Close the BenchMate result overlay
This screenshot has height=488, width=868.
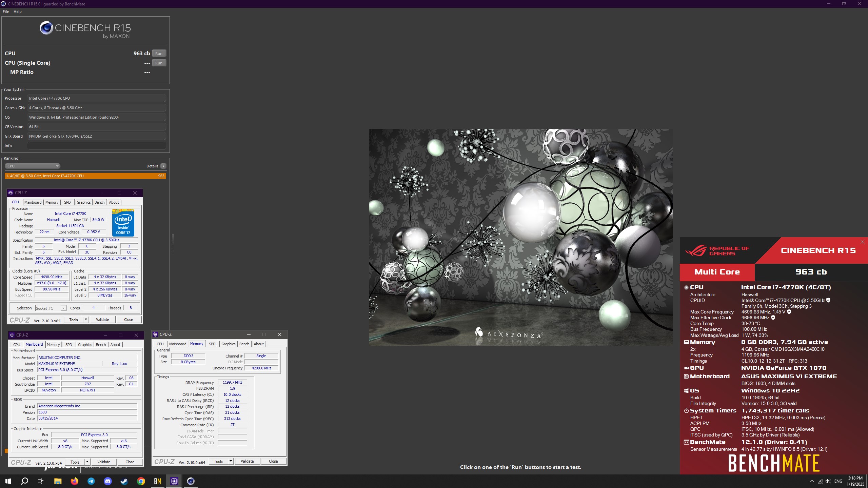tap(863, 242)
